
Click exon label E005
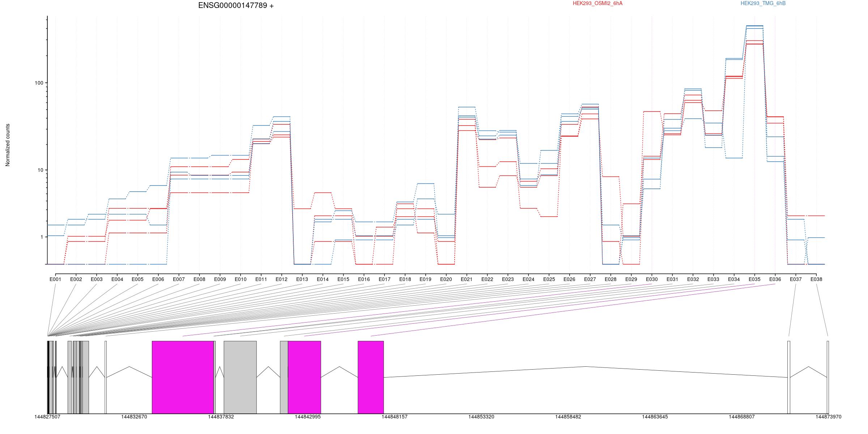[138, 279]
